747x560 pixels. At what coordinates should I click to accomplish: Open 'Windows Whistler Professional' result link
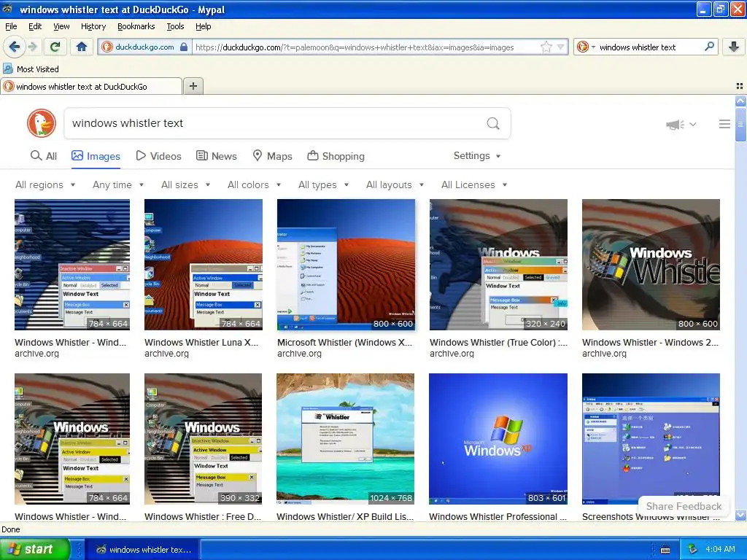tap(498, 517)
